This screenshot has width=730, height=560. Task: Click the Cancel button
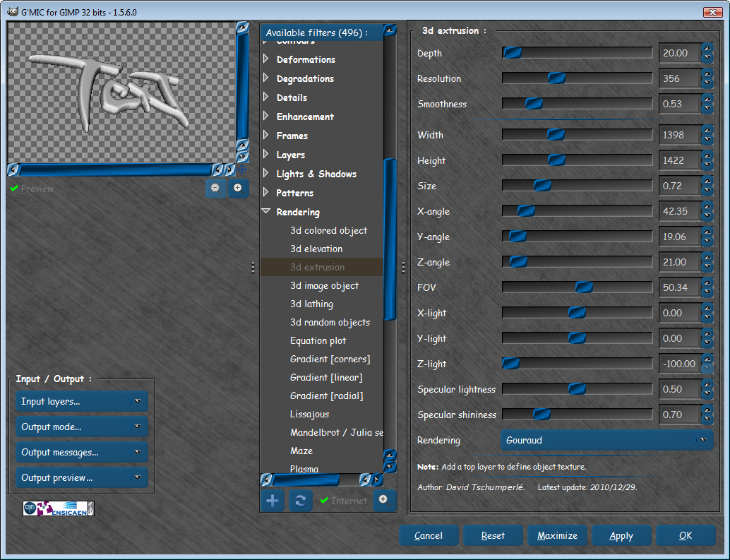429,535
